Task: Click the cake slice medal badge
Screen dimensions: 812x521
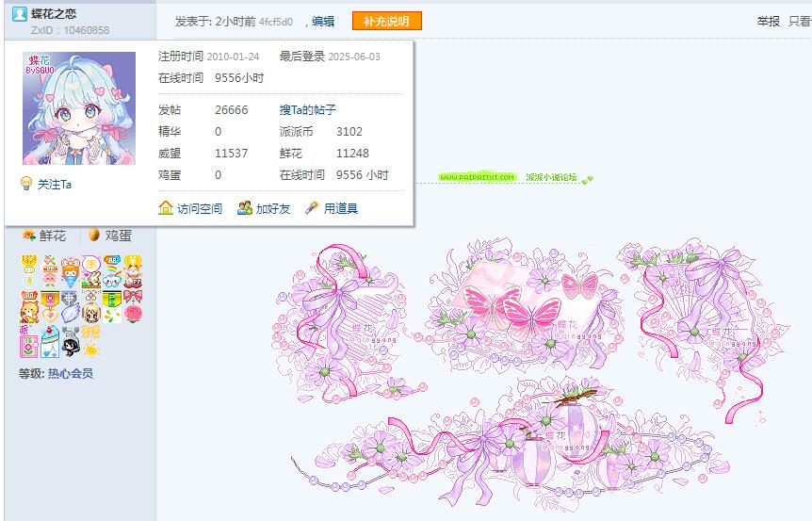Action: coord(50,341)
